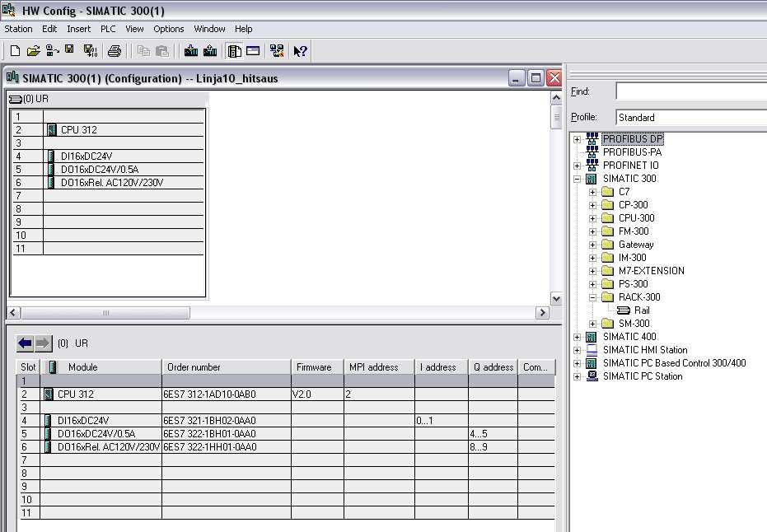Click the vertical scrollbar down arrow in rack pane

[x=556, y=299]
